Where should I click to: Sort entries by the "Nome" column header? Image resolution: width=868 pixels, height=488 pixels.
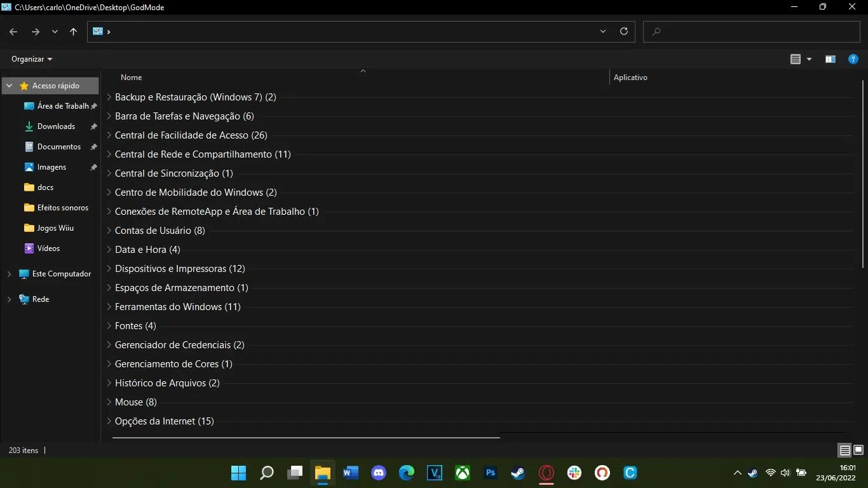(x=131, y=77)
